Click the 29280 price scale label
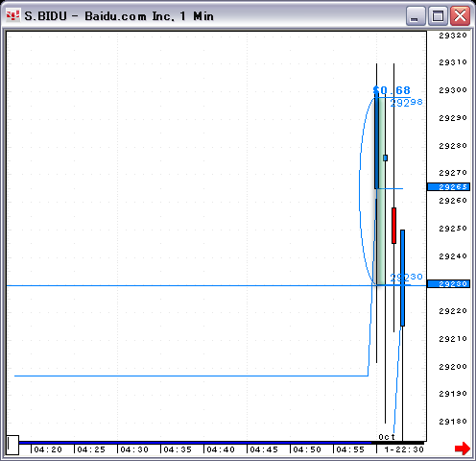Image resolution: width=476 pixels, height=461 pixels. tap(453, 146)
